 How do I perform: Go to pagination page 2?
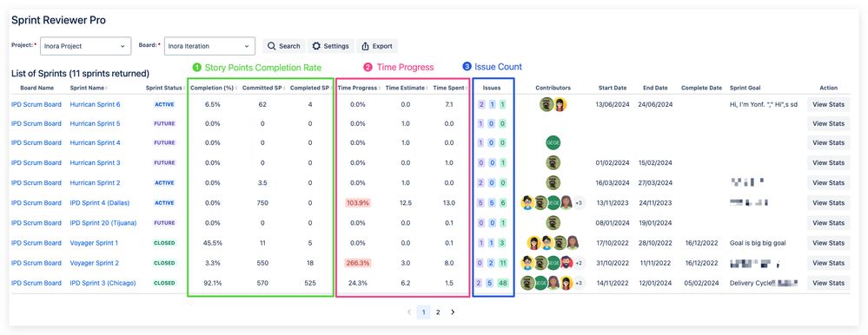click(437, 312)
